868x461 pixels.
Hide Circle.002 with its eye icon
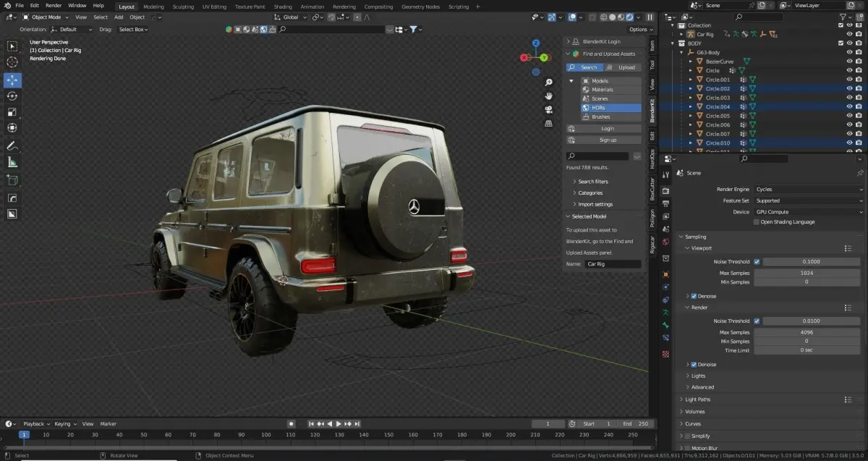click(849, 88)
